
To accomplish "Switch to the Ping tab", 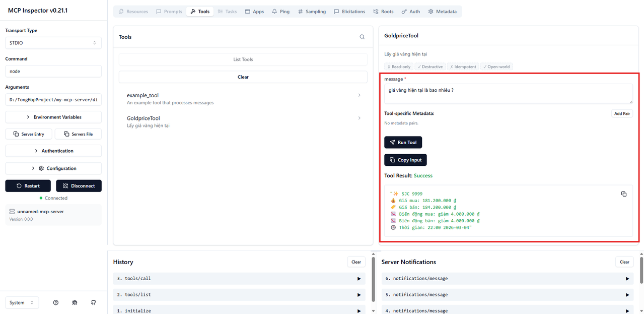I will point(280,12).
